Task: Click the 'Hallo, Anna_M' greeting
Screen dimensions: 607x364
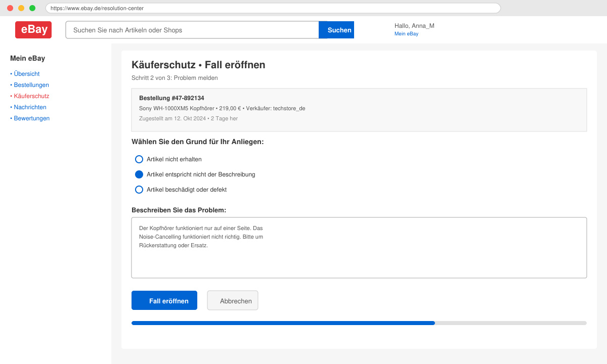Action: [x=414, y=26]
